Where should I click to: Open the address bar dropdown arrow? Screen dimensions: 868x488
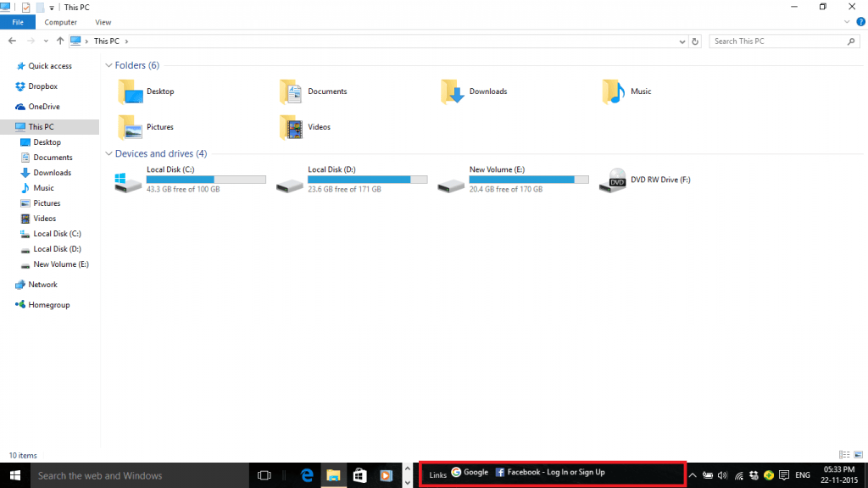coord(682,41)
